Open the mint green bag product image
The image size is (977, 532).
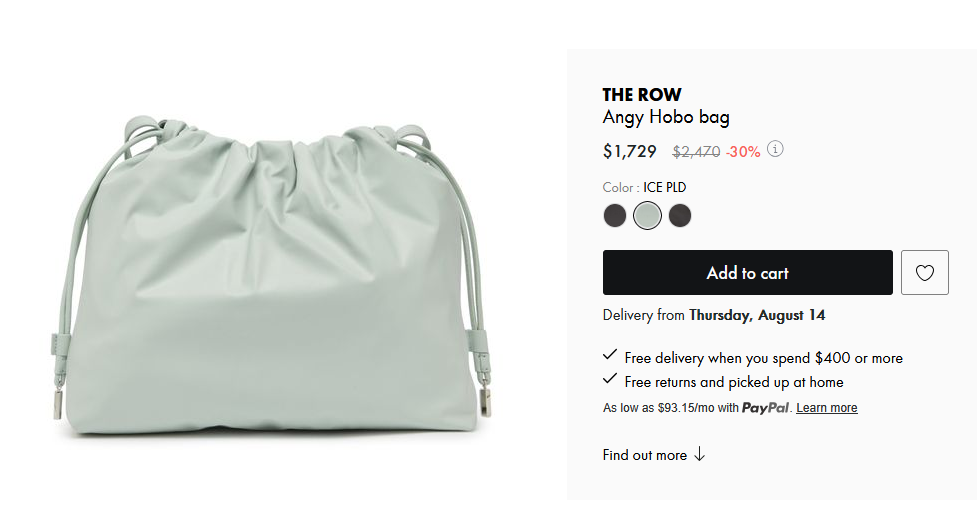[272, 274]
